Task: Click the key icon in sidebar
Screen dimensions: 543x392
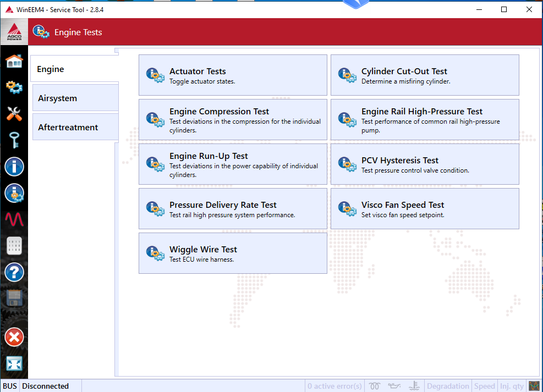Action: (14, 140)
